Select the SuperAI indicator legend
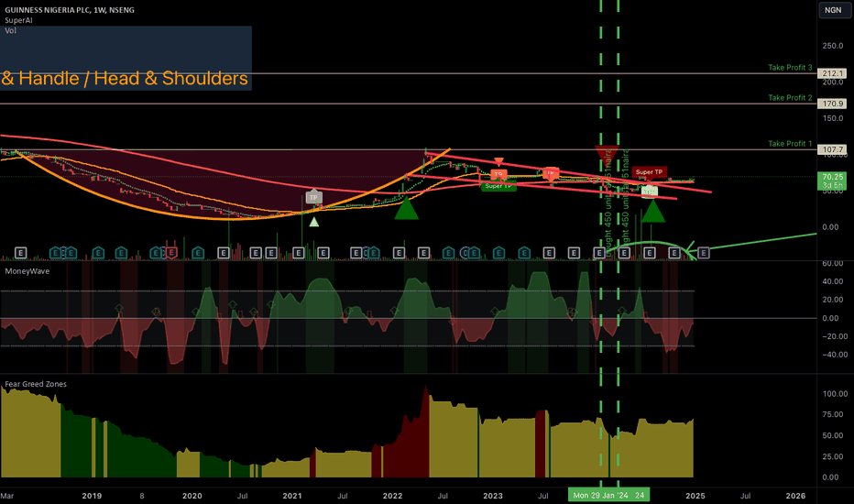Image resolution: width=854 pixels, height=504 pixels. point(18,20)
